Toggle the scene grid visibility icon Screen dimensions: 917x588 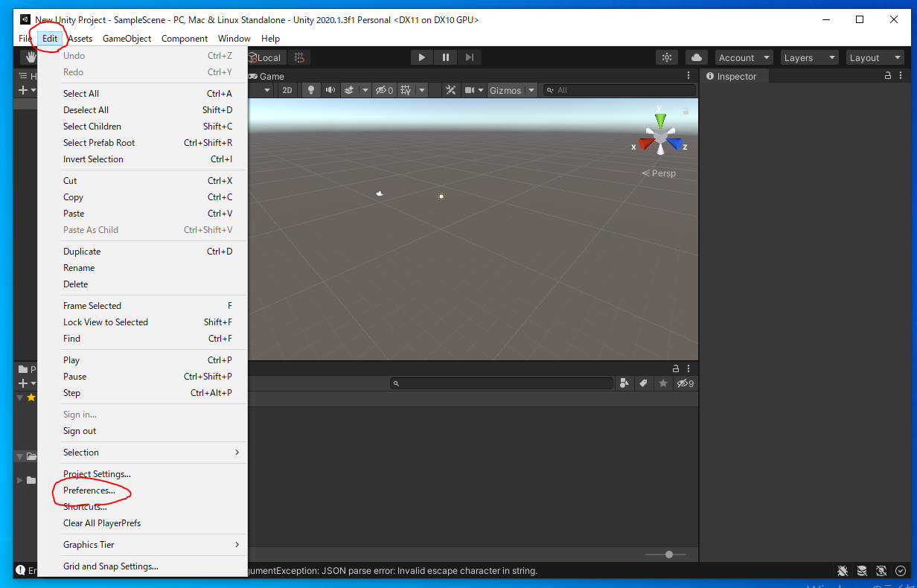click(x=406, y=90)
